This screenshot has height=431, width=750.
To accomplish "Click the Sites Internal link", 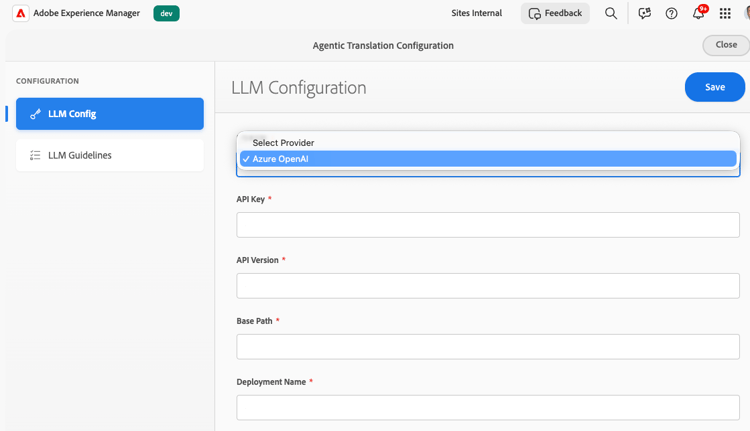I will click(476, 13).
